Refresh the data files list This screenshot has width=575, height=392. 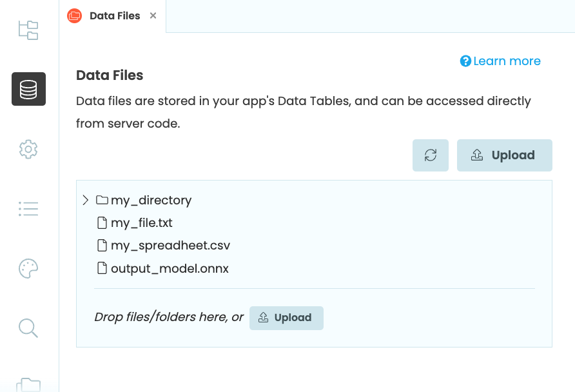[x=431, y=155]
